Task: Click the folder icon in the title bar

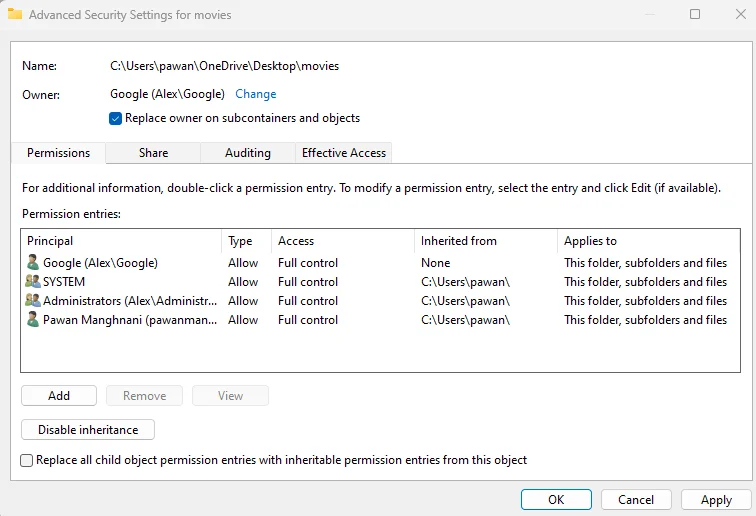Action: pyautogui.click(x=15, y=14)
